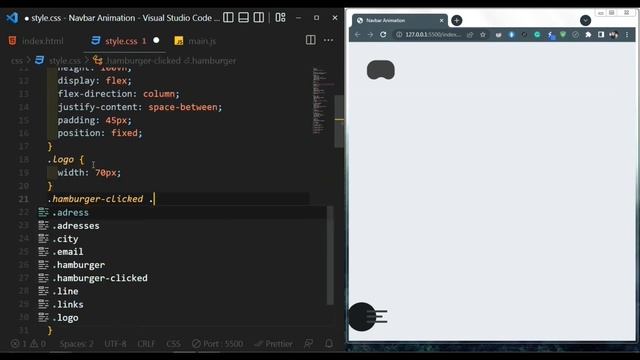Open the Chrome tab search dropdown
This screenshot has width=640, height=360.
coord(585,20)
